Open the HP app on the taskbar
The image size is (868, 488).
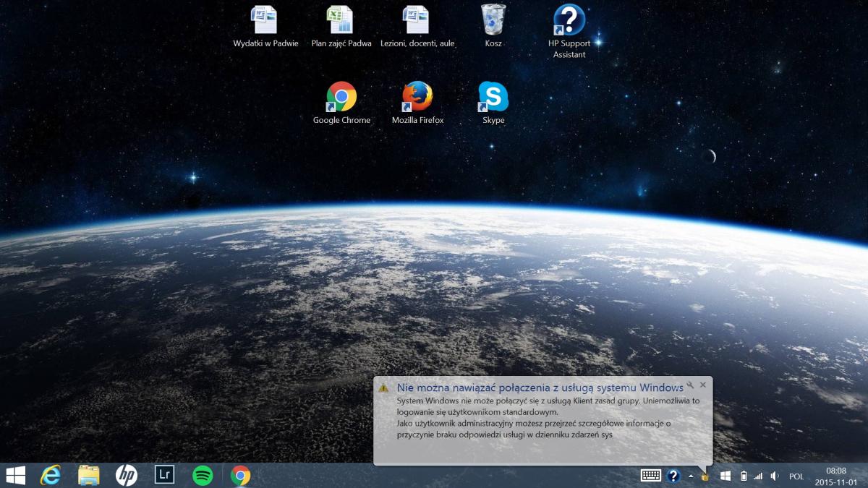(x=127, y=475)
